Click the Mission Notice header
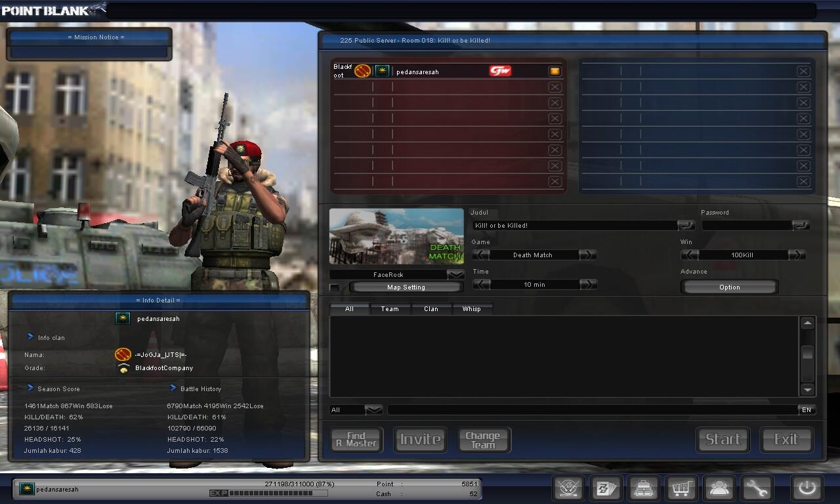Screen dimensions: 840x504 click(96, 37)
